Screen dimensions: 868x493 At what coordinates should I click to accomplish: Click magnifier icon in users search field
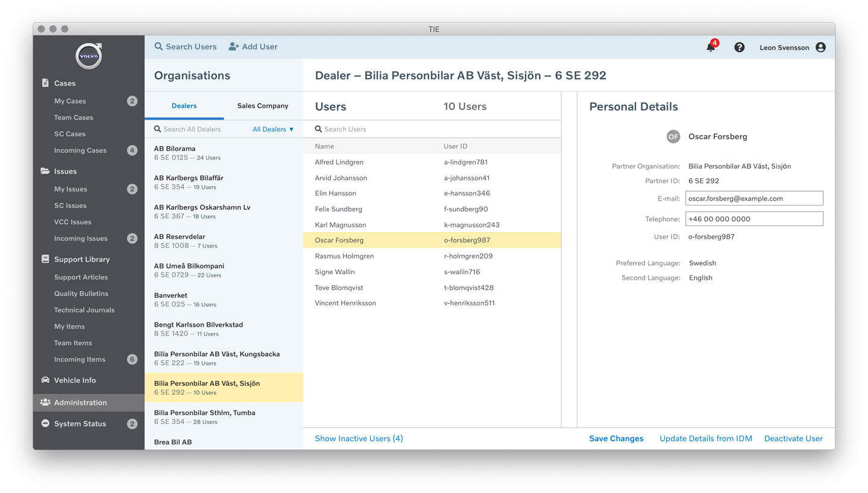coord(318,129)
